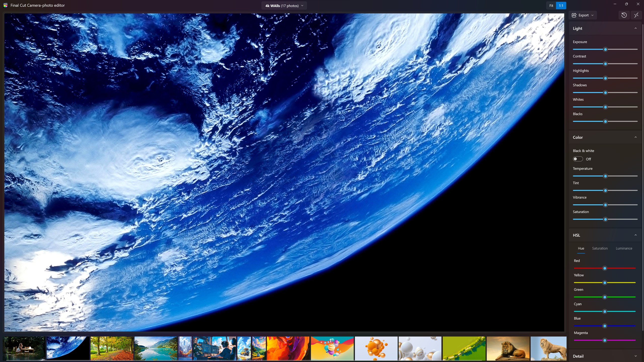Collapse the HSL panel
The height and width of the screenshot is (362, 644).
point(635,235)
